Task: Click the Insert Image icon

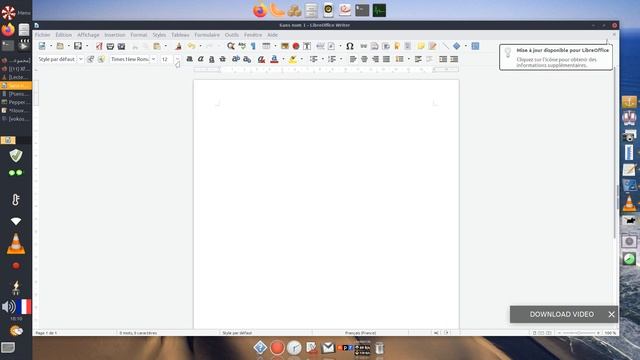Action: [x=285, y=46]
